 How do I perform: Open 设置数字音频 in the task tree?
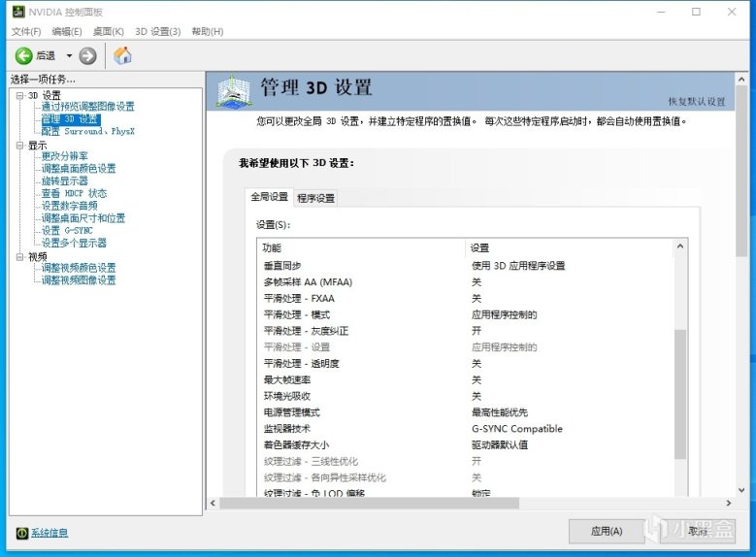coord(70,206)
